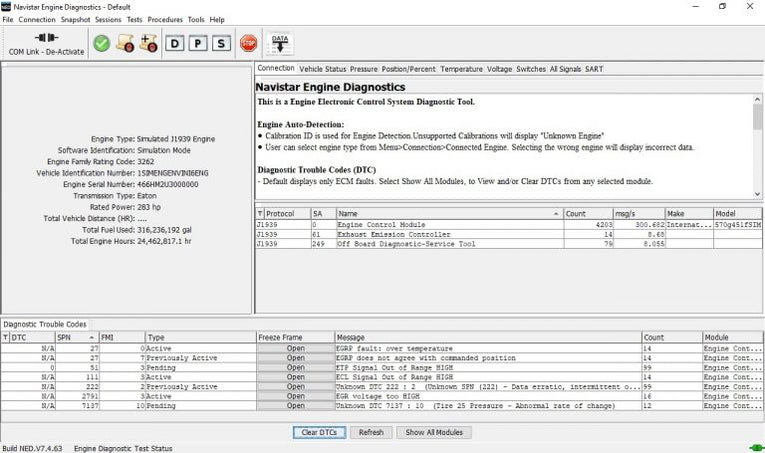Click the Navistar app icon in title bar

tap(6, 6)
